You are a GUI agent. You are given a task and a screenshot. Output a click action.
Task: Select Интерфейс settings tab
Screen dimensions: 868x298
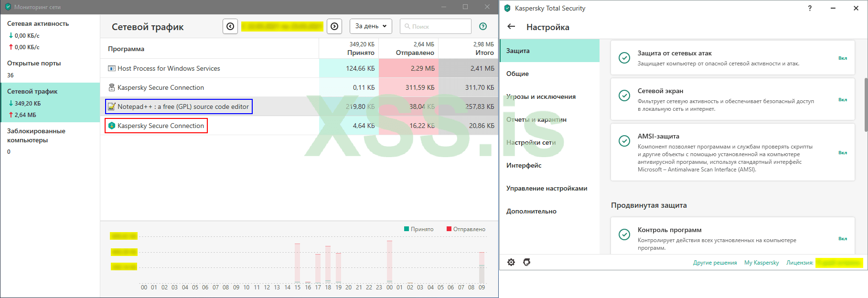click(524, 165)
